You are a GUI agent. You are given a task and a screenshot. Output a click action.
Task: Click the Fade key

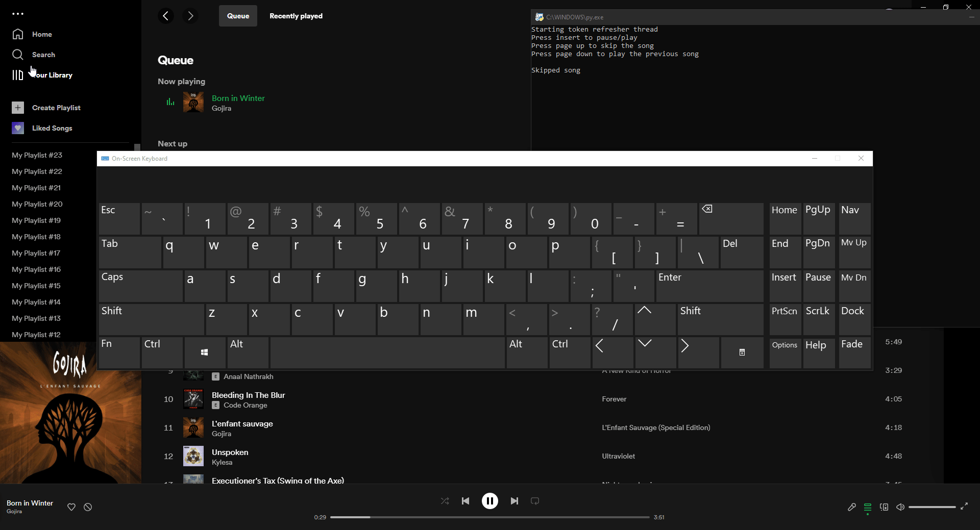coord(854,352)
